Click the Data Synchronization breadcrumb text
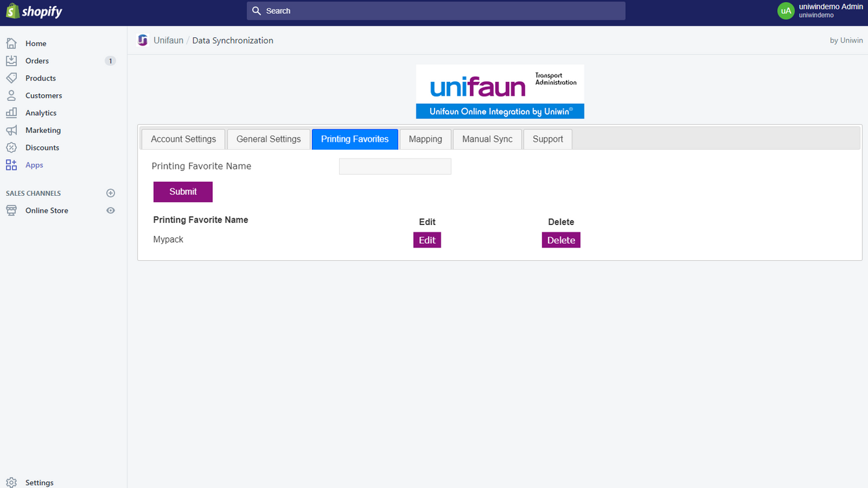Viewport: 868px width, 488px height. click(233, 40)
